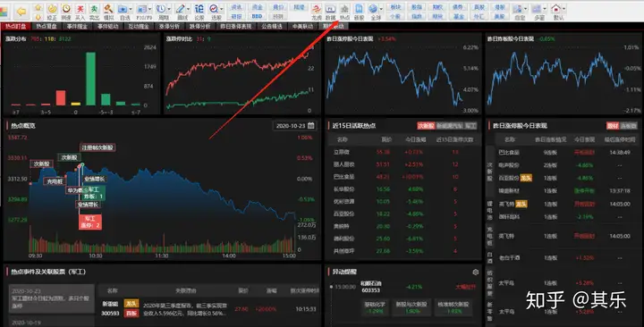Screen dimensions: 644x327
Task: Select 题材 toggle in 昨日涨停股今日表现 panel
Action: (x=613, y=126)
